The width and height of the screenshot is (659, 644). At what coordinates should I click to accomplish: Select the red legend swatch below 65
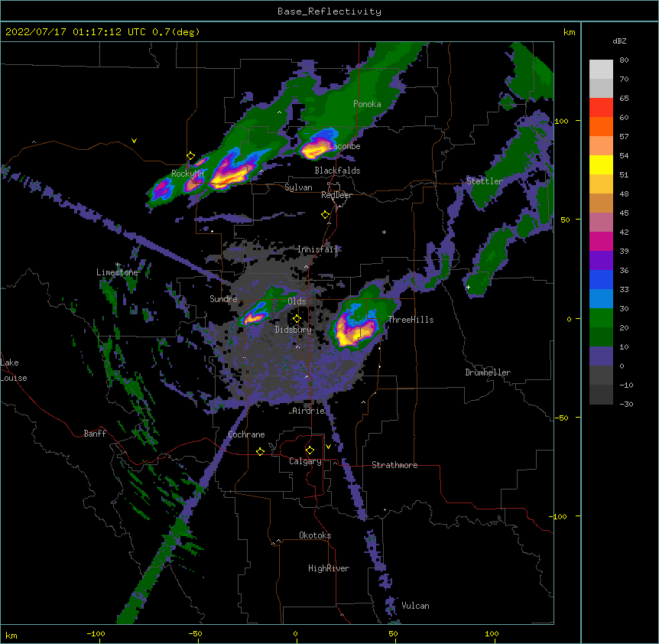pyautogui.click(x=601, y=108)
